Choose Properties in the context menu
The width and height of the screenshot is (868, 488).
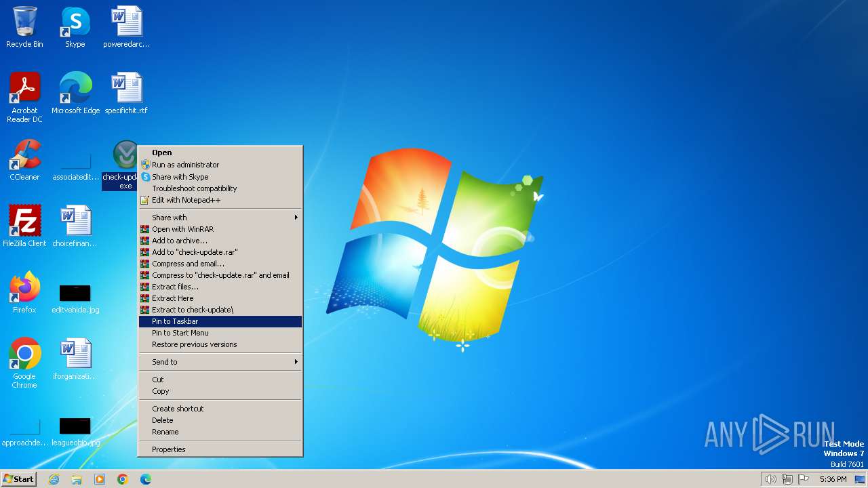click(220, 449)
